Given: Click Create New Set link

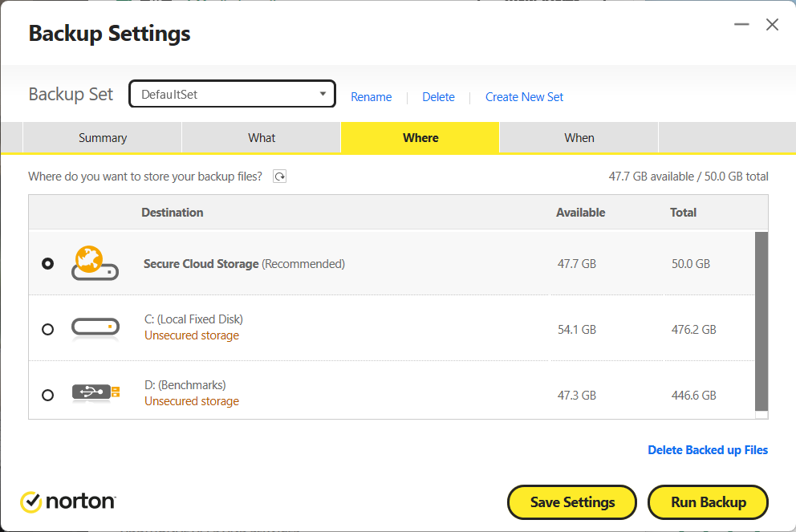Looking at the screenshot, I should click(525, 97).
